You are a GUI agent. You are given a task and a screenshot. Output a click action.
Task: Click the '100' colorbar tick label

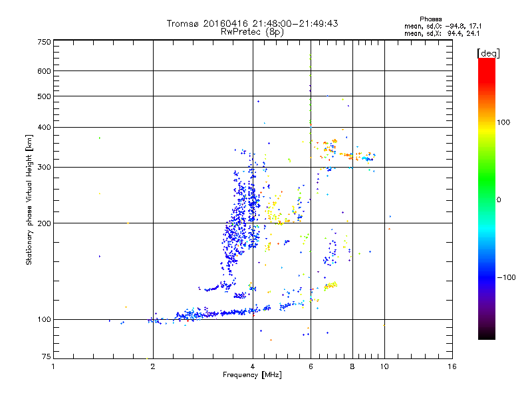[x=503, y=122]
